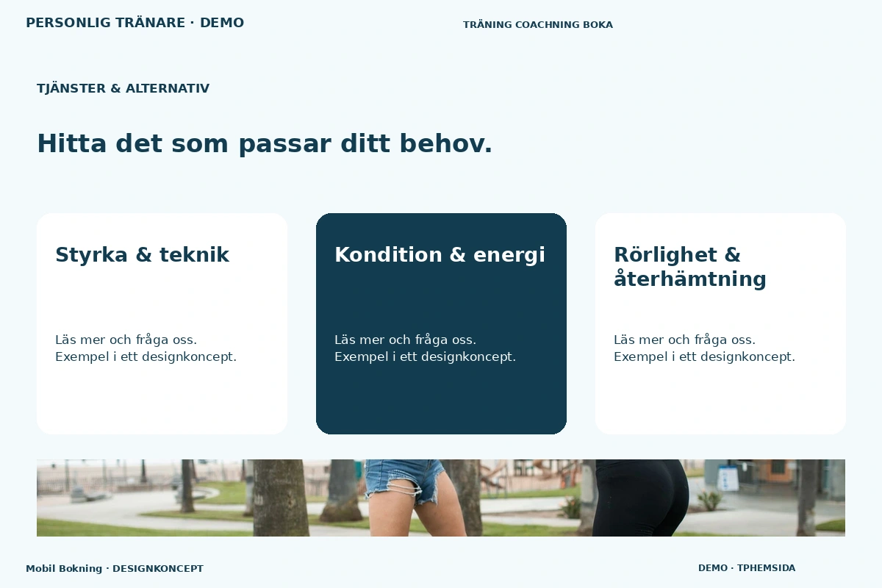882x588 pixels.
Task: Click the heading Hitta det som passar ditt behov.
Action: tap(265, 143)
